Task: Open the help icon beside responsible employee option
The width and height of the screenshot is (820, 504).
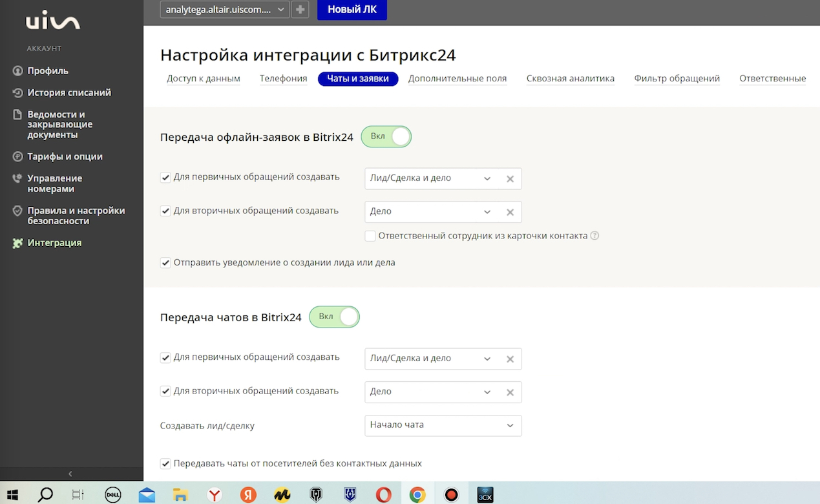Action: 594,236
